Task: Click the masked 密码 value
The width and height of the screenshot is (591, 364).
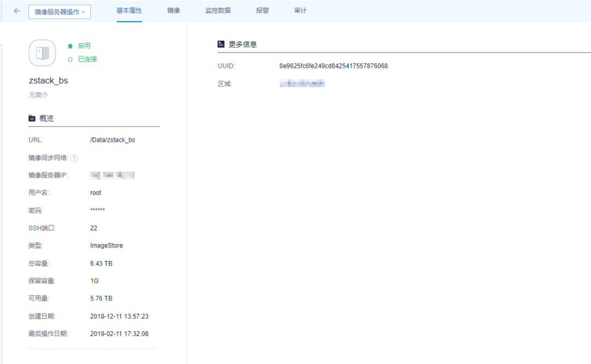Action: pyautogui.click(x=97, y=211)
